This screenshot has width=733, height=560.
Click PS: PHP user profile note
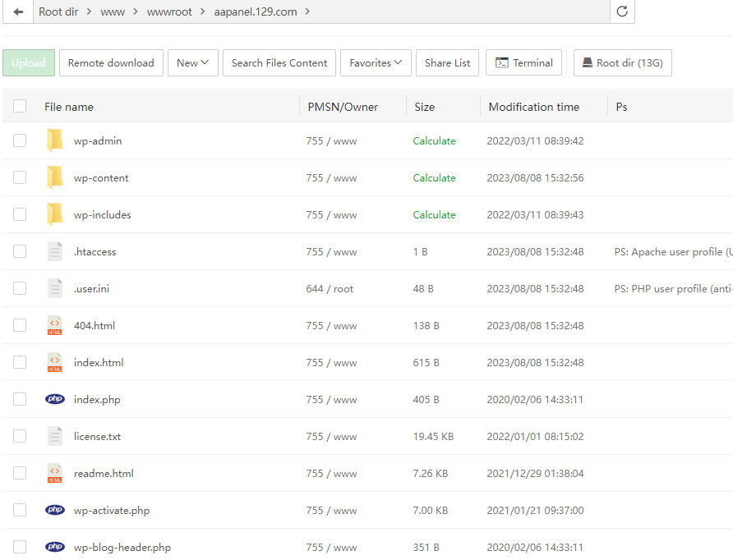(x=673, y=288)
